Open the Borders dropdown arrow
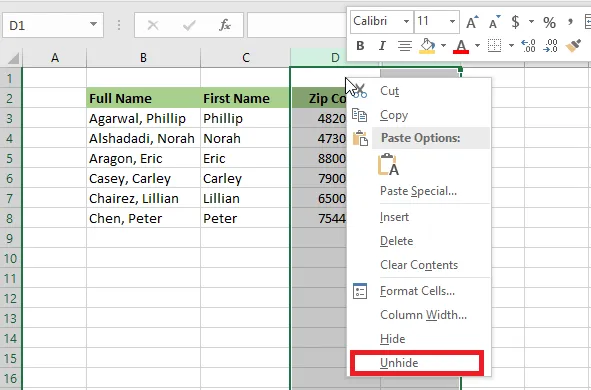 coord(511,46)
